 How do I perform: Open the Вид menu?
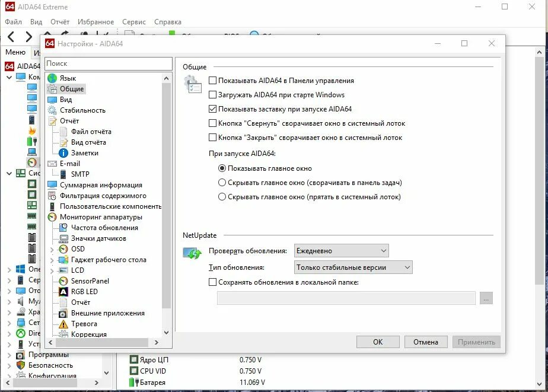(36, 22)
